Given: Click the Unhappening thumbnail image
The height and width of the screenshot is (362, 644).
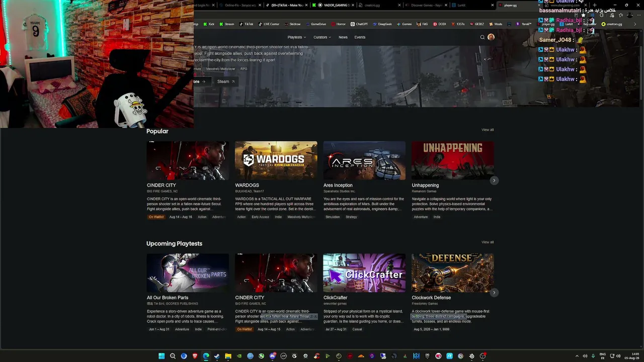Looking at the screenshot, I should (453, 160).
